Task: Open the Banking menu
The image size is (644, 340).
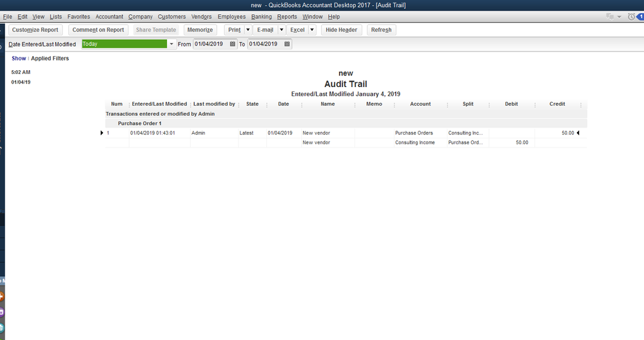Action: (x=261, y=17)
